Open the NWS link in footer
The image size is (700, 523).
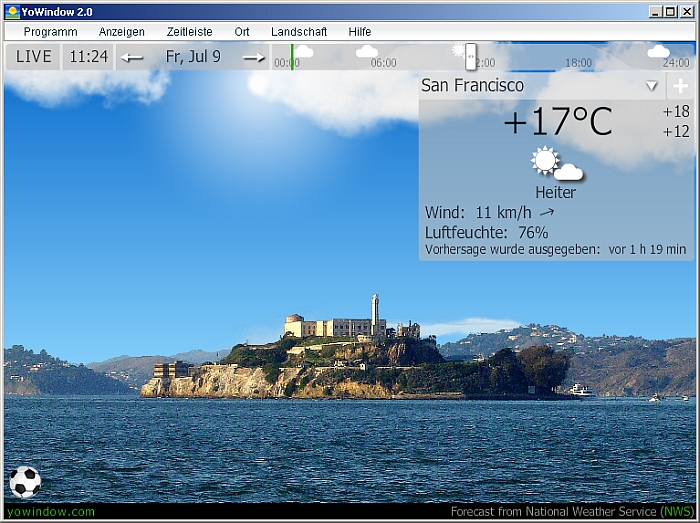click(x=678, y=511)
